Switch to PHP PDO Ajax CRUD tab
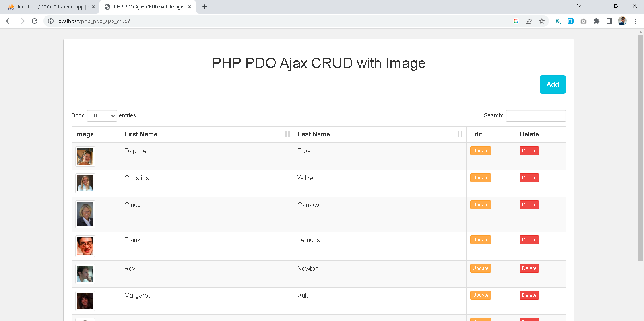644x321 pixels. pos(148,7)
